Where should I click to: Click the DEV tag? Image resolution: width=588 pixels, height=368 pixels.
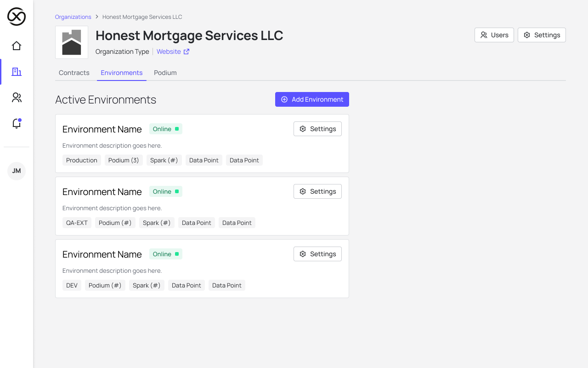coord(72,285)
